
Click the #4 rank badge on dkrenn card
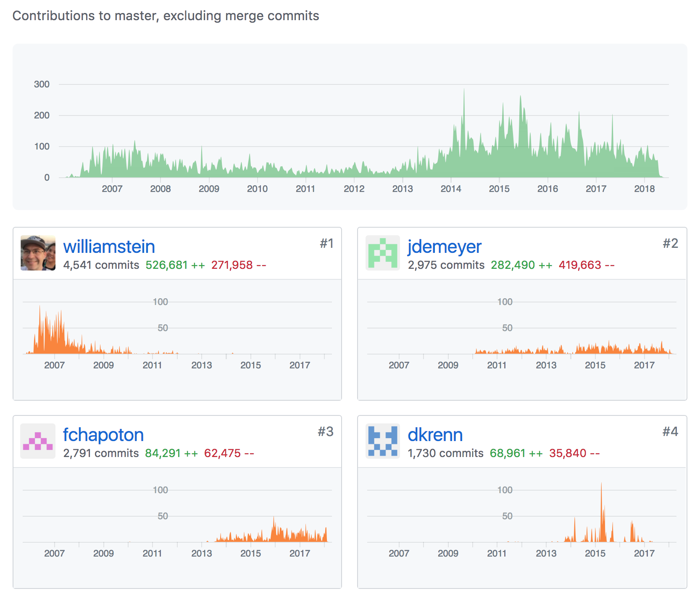670,432
